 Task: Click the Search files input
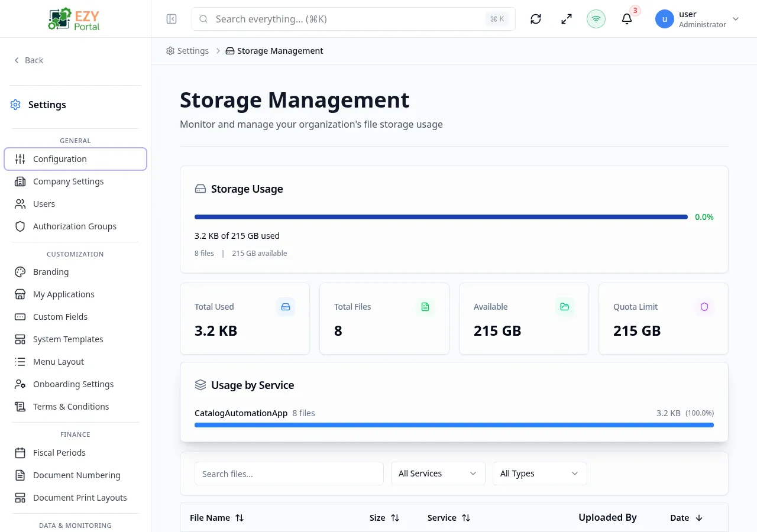click(x=289, y=473)
